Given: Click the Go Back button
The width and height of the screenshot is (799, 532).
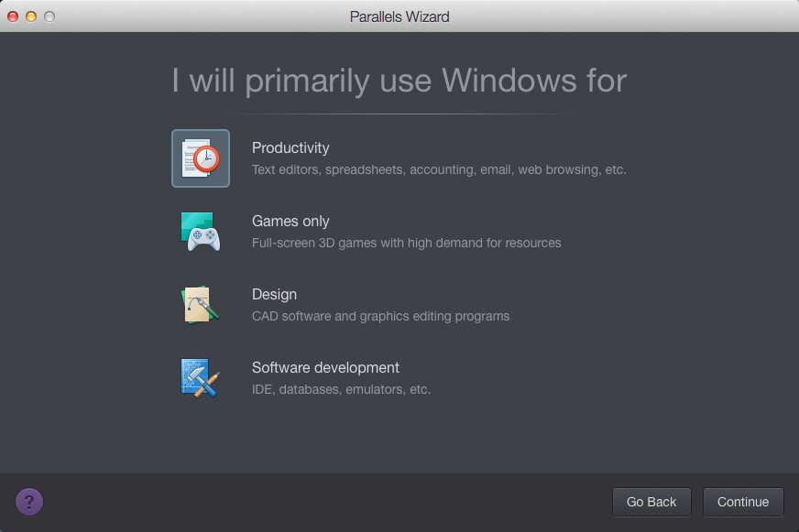Looking at the screenshot, I should [x=651, y=502].
